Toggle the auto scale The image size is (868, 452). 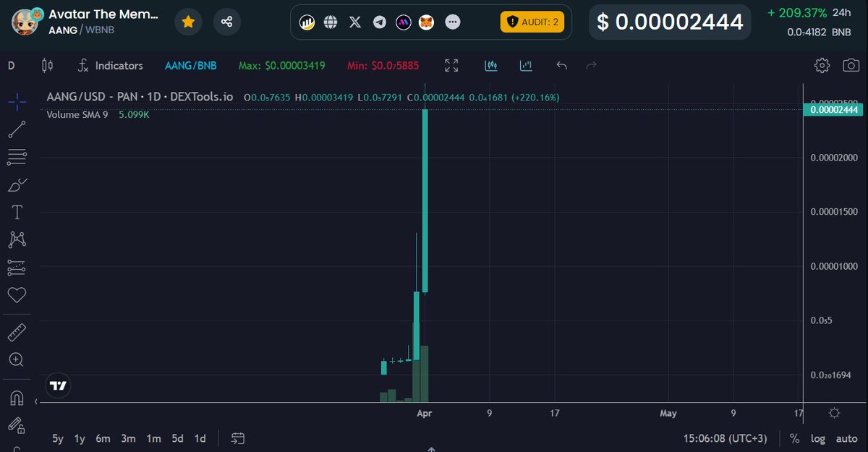pos(846,438)
